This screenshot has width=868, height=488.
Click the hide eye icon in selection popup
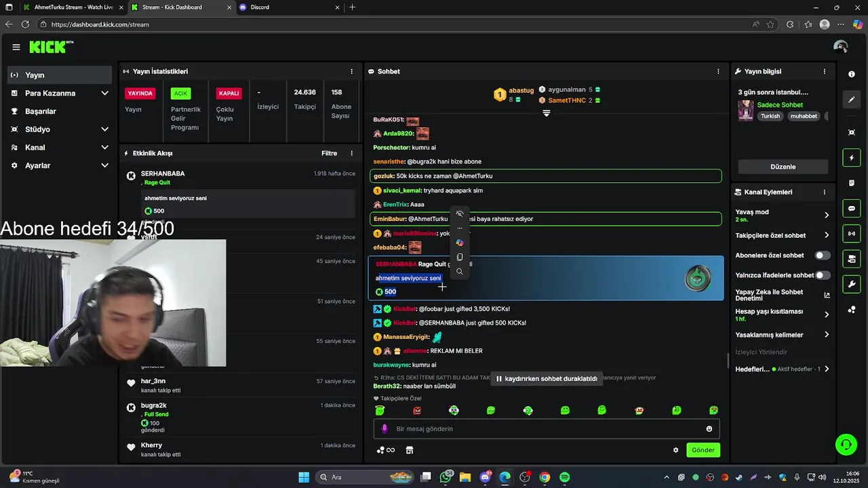point(460,214)
